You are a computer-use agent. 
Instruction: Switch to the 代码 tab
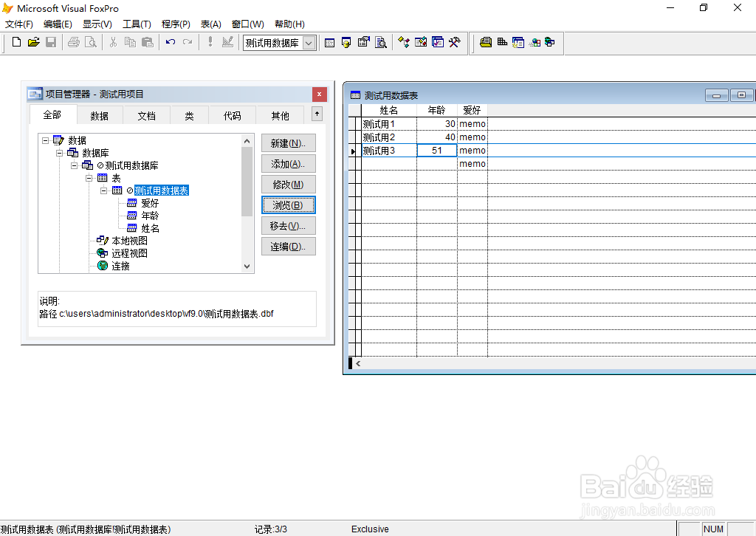coord(232,116)
